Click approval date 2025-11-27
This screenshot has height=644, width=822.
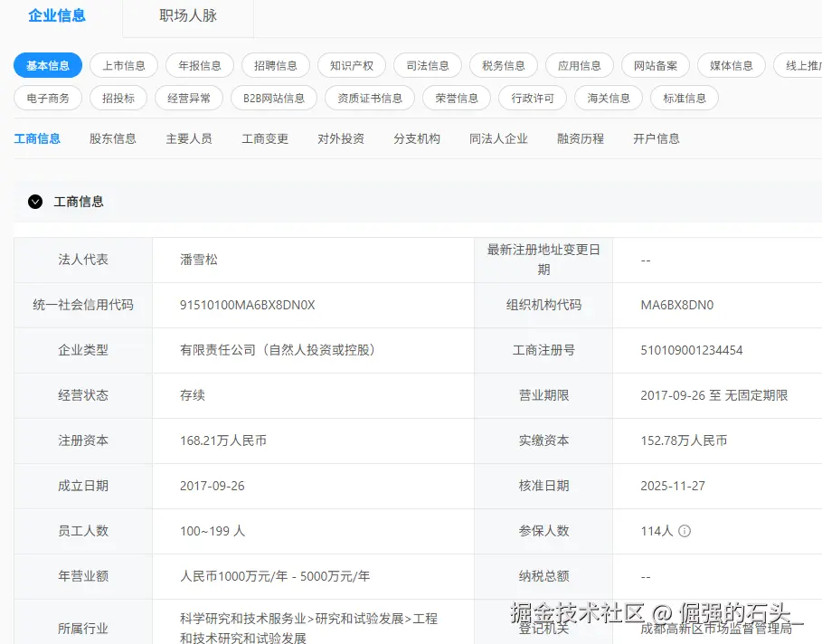click(x=673, y=486)
